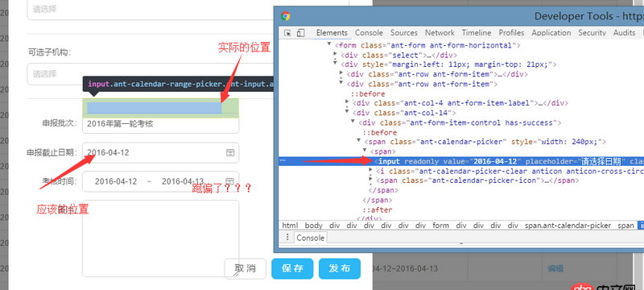Open the Profiles tab

click(511, 33)
